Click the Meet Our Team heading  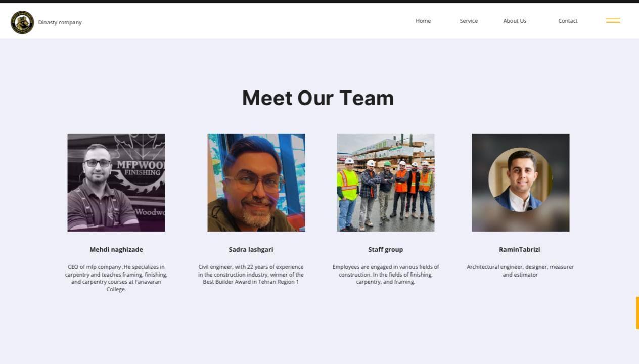tap(317, 98)
